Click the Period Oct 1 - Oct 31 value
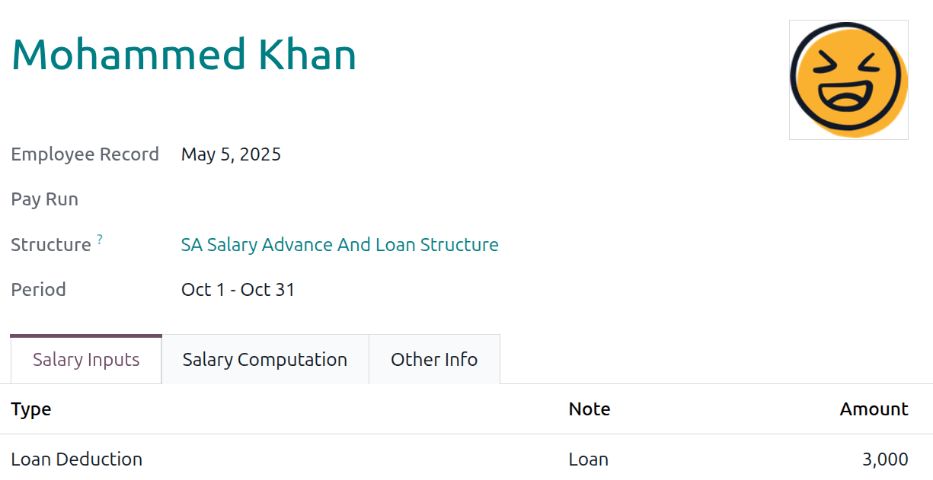This screenshot has width=933, height=480. 238,290
